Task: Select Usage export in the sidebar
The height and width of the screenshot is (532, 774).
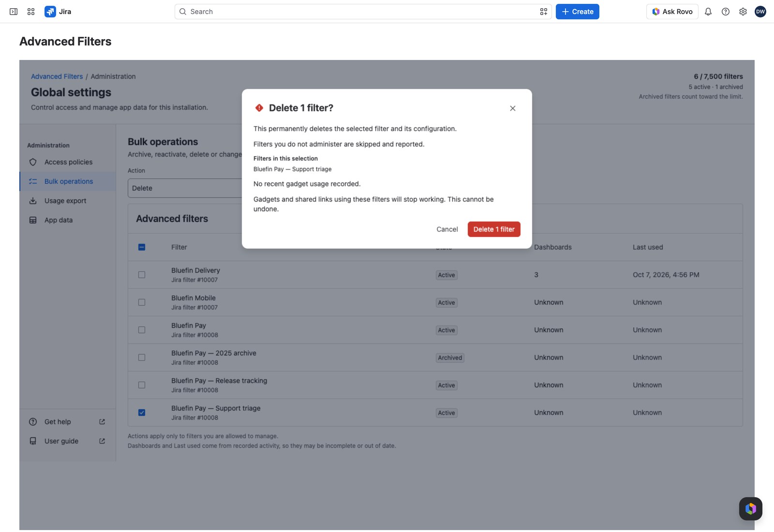Action: [x=68, y=201]
